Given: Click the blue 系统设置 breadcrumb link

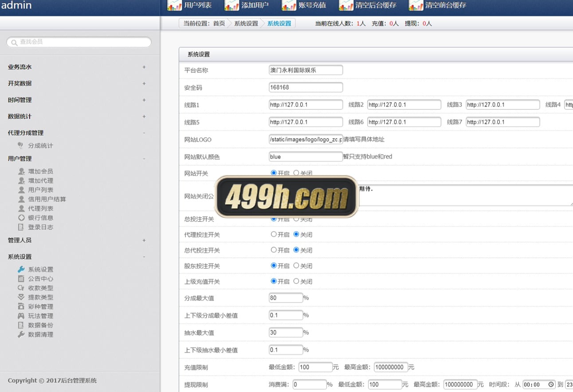Looking at the screenshot, I should (279, 23).
